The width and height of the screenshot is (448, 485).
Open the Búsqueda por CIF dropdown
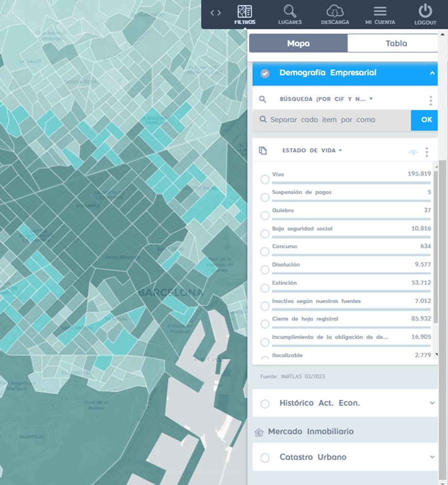point(325,99)
